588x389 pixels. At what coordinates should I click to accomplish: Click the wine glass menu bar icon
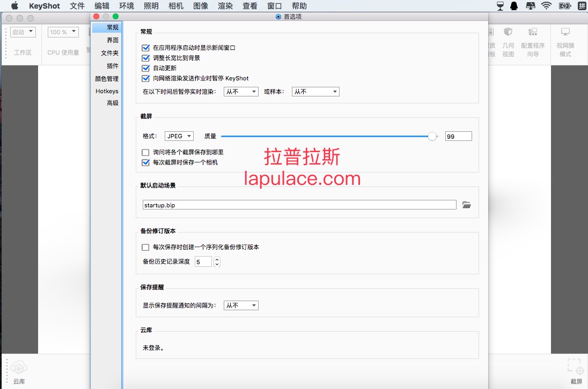[500, 5]
